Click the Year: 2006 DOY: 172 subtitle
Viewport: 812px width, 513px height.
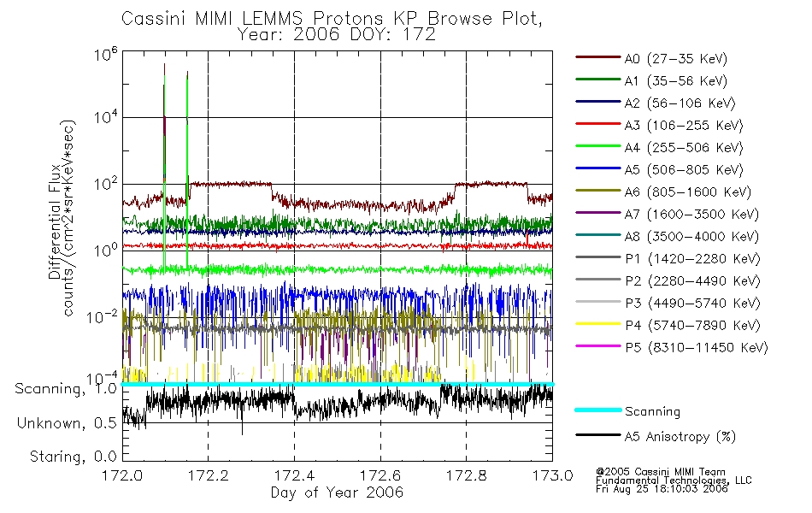pos(337,35)
